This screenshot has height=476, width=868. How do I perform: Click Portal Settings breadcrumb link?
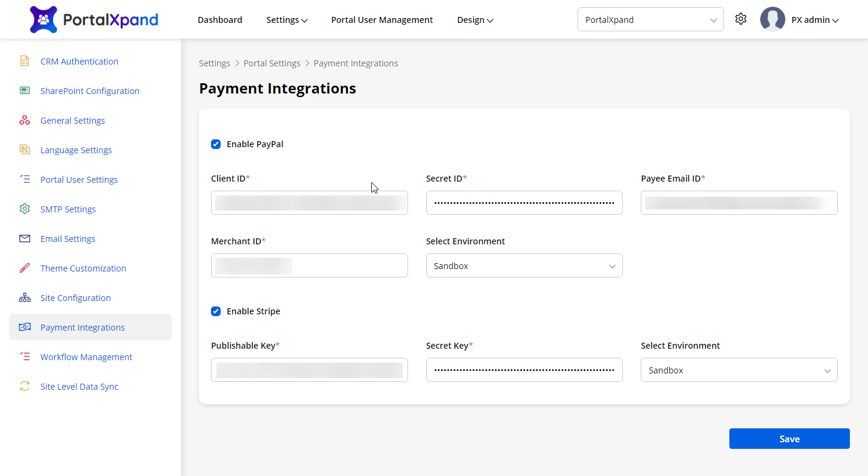(x=272, y=63)
